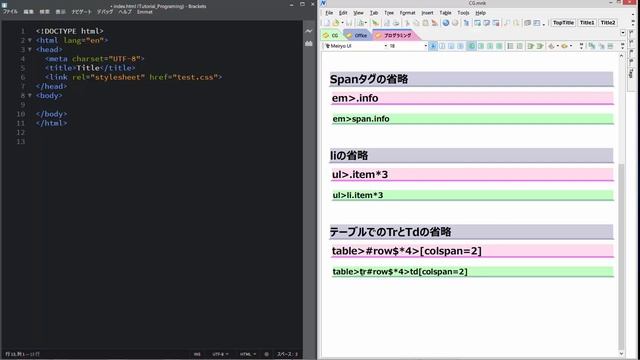The width and height of the screenshot is (640, 360).
Task: Open Extension Manager icon in Brackets sidebar
Action: [x=309, y=43]
